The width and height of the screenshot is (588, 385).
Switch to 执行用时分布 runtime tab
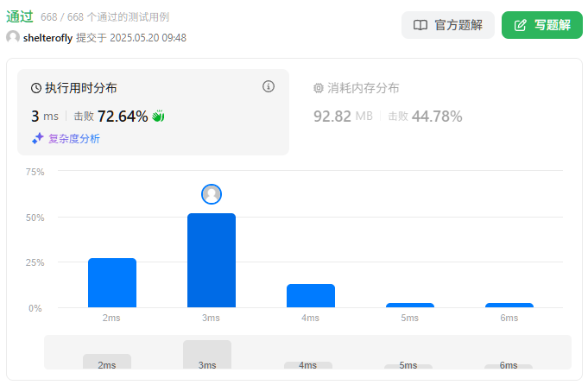[x=153, y=112]
